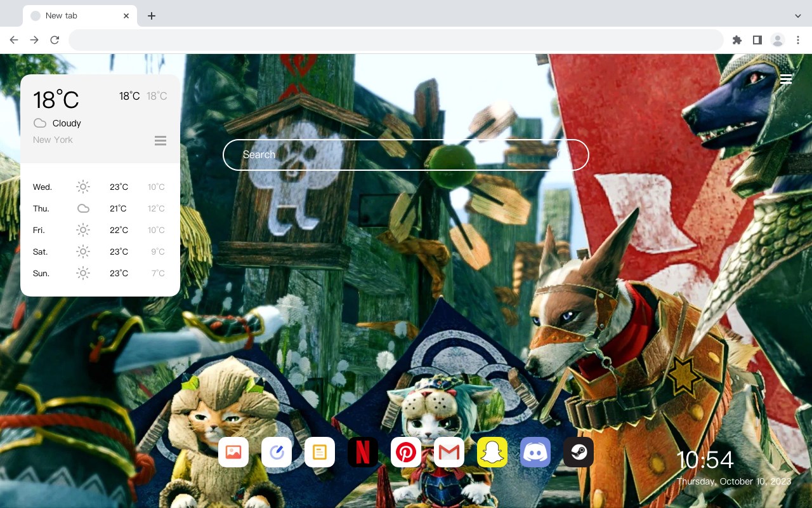Open the Gmail shortcut
Screen dimensions: 812x508
(449, 452)
